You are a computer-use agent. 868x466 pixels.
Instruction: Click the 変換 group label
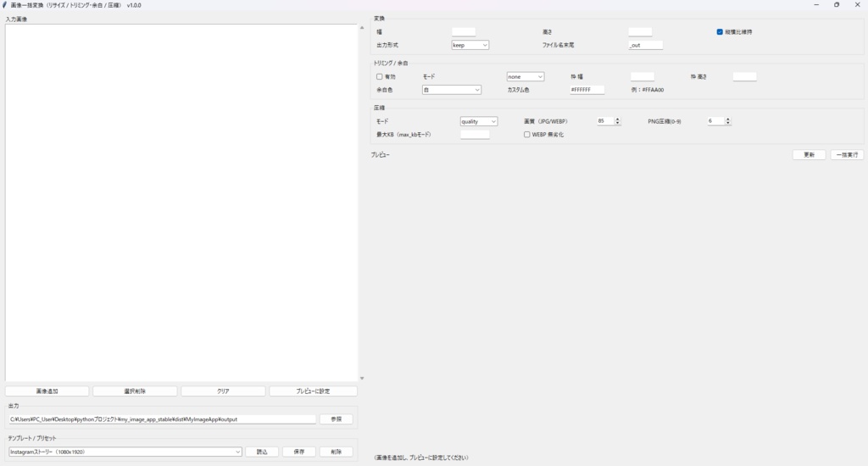379,19
